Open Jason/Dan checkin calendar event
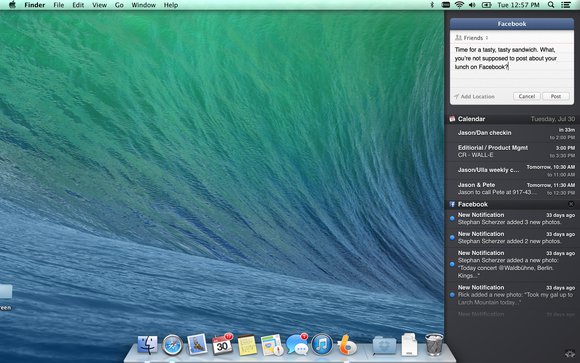Screen dimensions: 580x363 (x=512, y=133)
